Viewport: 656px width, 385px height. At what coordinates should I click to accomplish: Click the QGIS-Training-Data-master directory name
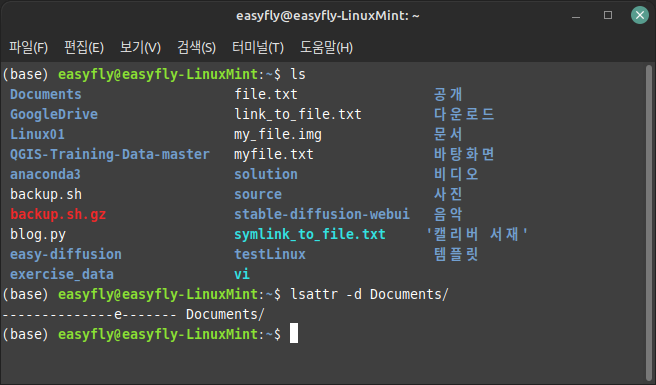(x=110, y=154)
